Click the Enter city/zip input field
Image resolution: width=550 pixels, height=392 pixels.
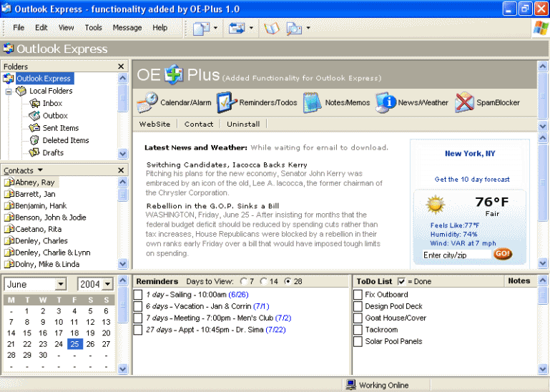click(457, 255)
